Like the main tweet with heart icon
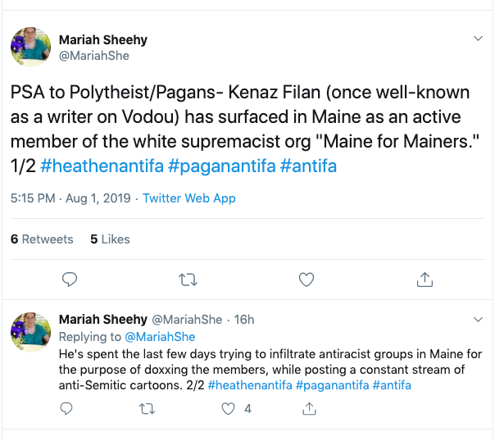504x441 pixels. coord(306,280)
